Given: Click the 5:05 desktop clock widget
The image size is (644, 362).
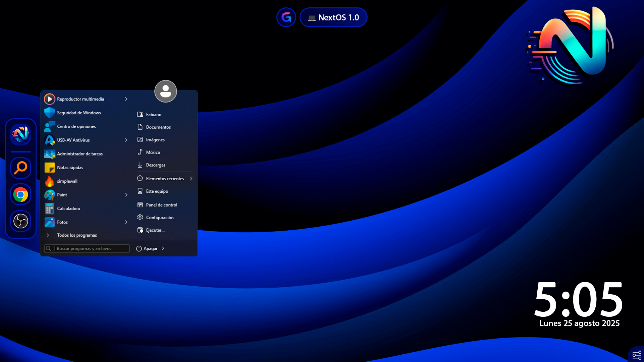Looking at the screenshot, I should pos(578,299).
